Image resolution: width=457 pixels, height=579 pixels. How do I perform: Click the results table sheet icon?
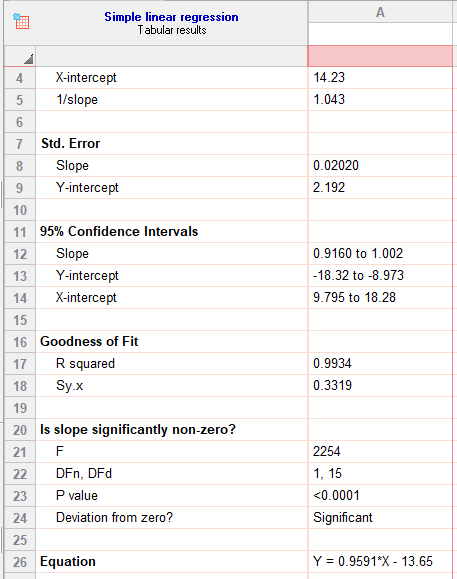coord(21,21)
